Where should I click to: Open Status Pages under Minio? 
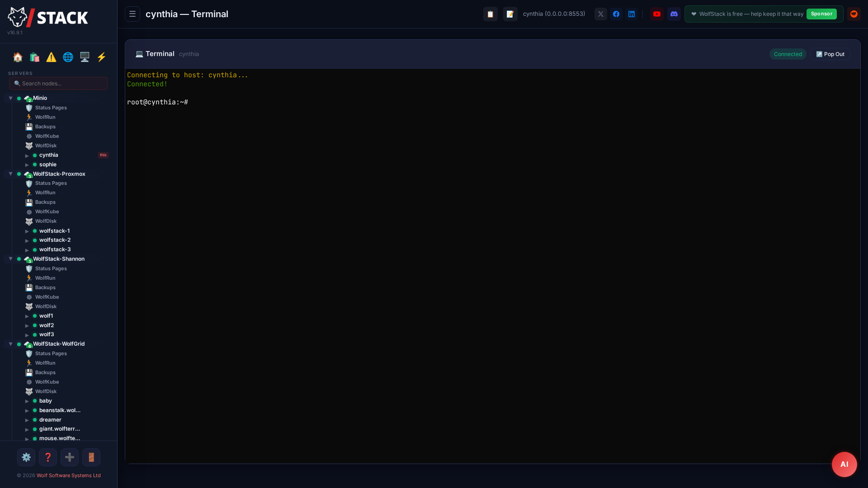(51, 108)
